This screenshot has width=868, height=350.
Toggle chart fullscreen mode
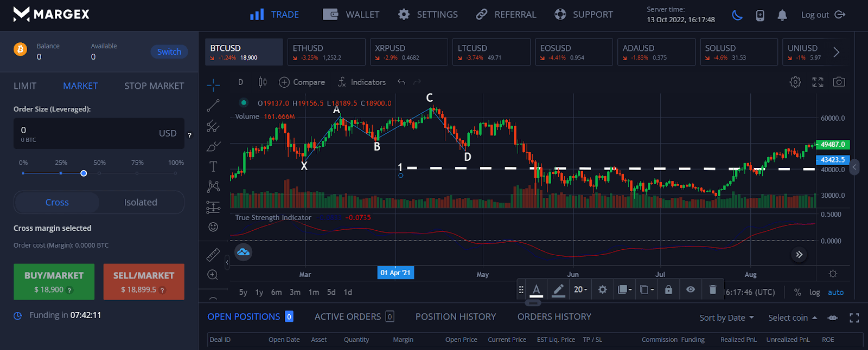click(818, 82)
